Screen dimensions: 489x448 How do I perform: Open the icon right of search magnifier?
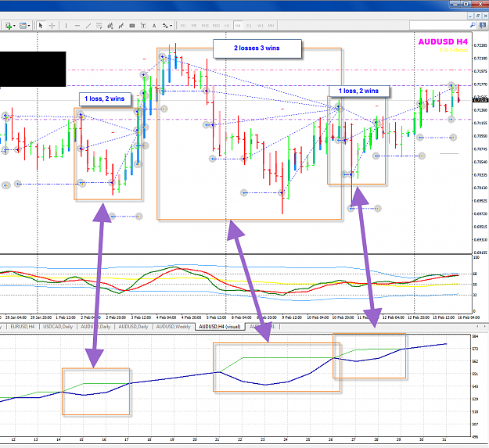483,25
